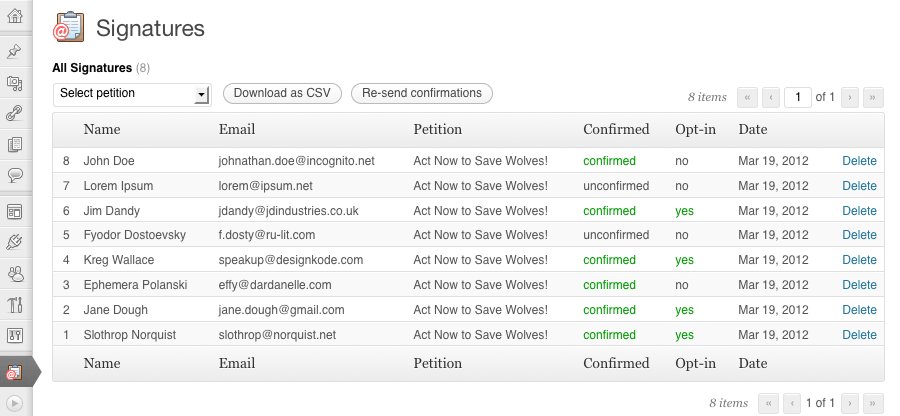This screenshot has width=900, height=416.
Task: Go to first page using top pagination
Action: pyautogui.click(x=747, y=97)
